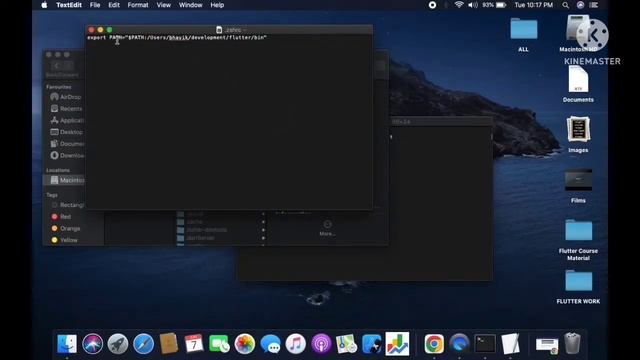
Task: Open the Window menu
Action: tap(191, 5)
